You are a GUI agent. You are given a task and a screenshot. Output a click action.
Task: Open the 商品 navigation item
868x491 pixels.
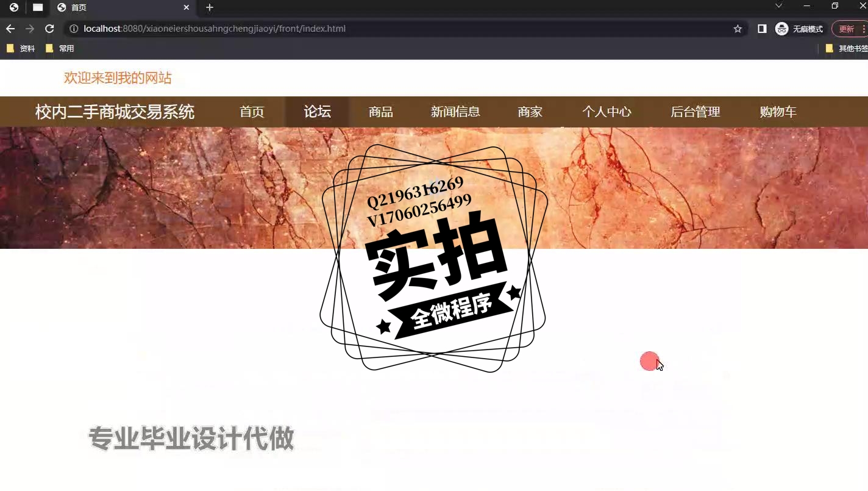tap(381, 112)
